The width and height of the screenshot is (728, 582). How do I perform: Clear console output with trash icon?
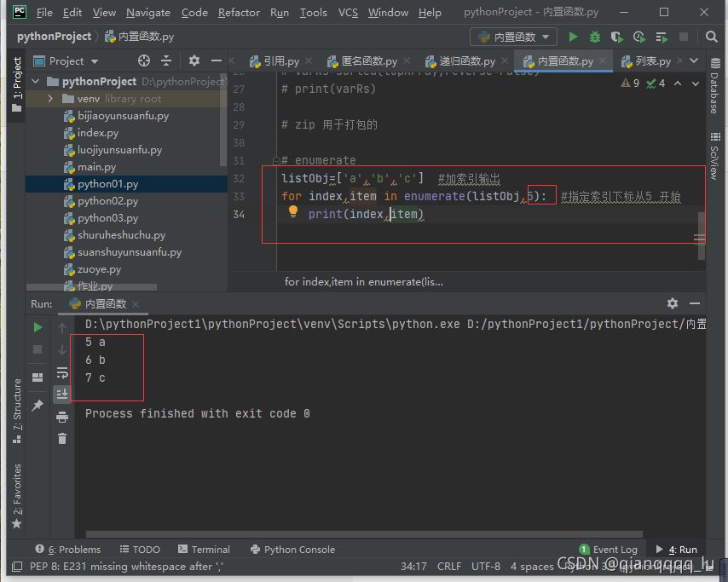pos(62,438)
